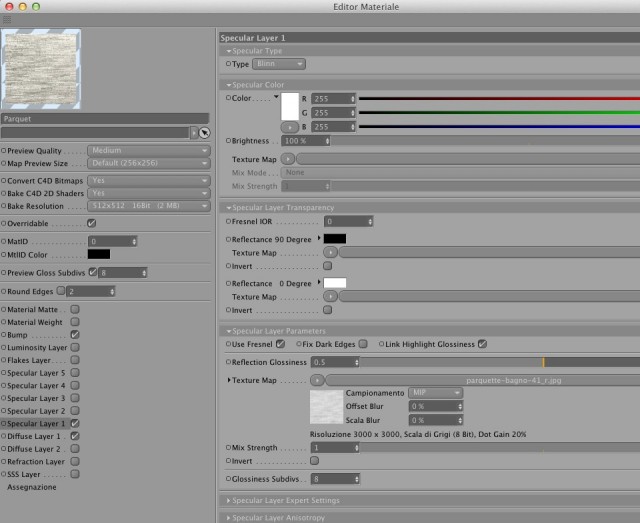The width and height of the screenshot is (640, 523).
Task: Click the grip icon at the window's top-left
Action: click(x=7, y=20)
